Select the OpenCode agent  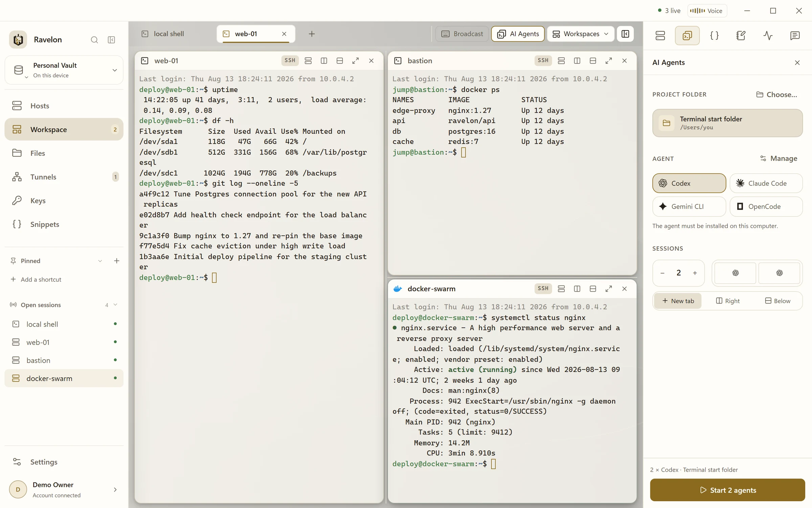coord(766,207)
